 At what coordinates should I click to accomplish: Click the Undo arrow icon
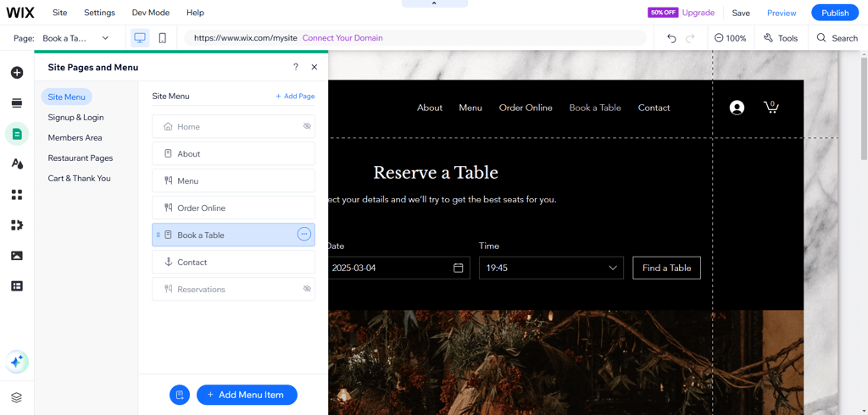pyautogui.click(x=671, y=38)
